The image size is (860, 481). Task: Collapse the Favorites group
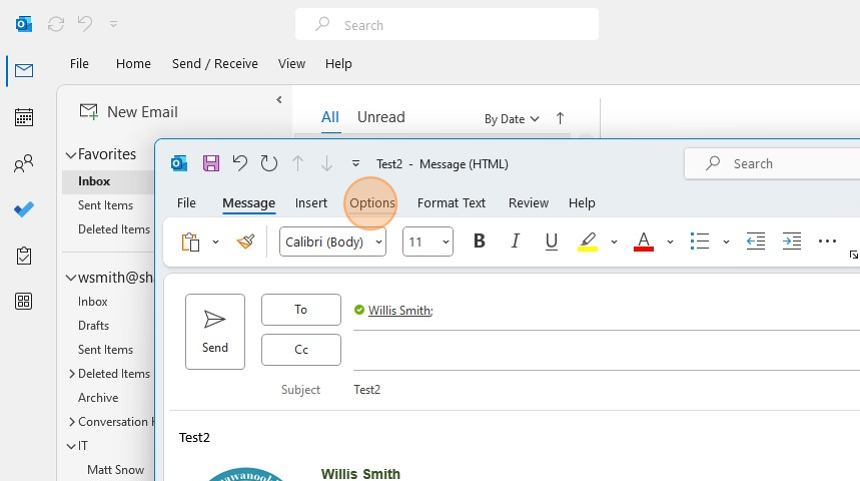(x=71, y=155)
